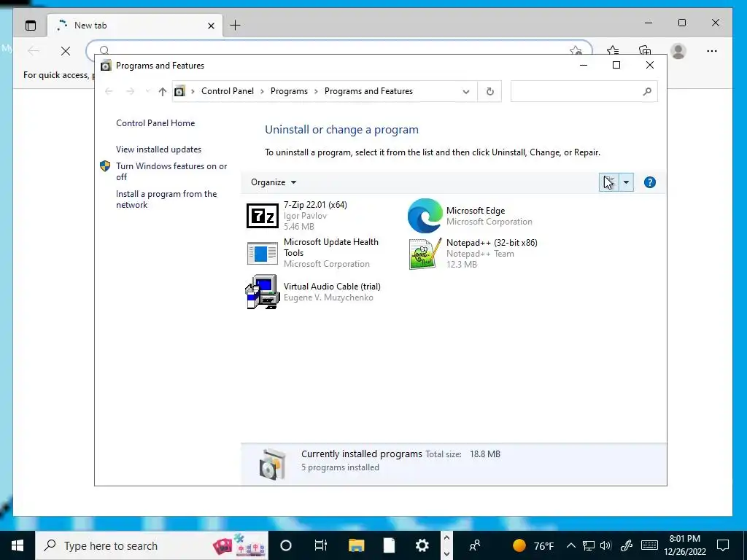
Task: Select the Edge 'New tab' tab
Action: [133, 26]
